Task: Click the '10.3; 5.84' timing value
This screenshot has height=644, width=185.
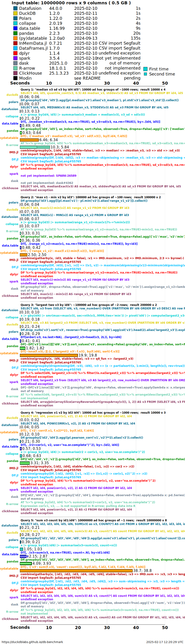Action: tap(60, 147)
